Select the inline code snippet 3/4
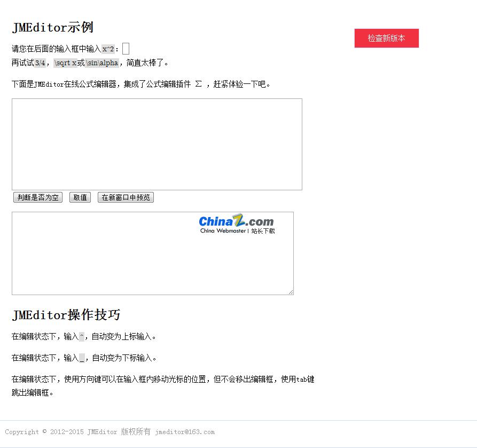 [41, 63]
